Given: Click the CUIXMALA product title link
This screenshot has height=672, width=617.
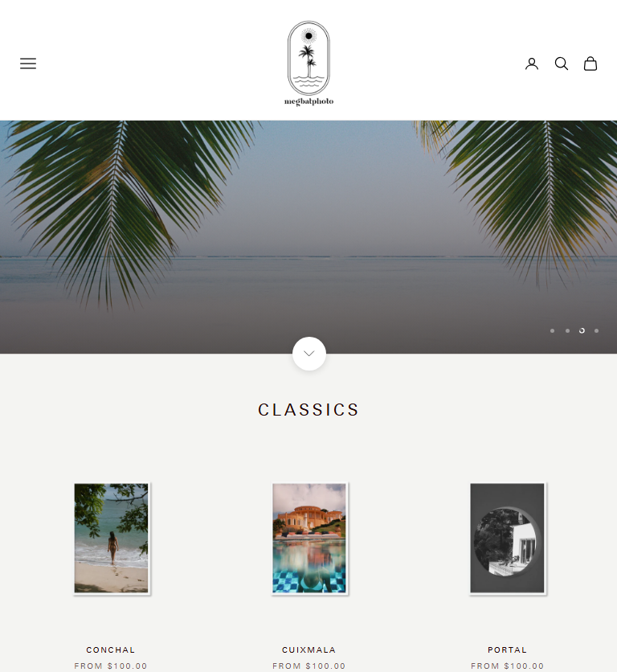Looking at the screenshot, I should click(309, 649).
